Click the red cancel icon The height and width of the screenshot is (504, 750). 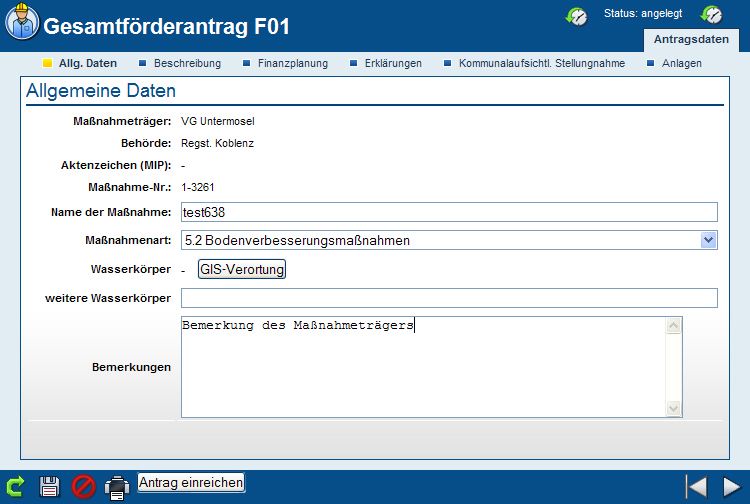(83, 487)
